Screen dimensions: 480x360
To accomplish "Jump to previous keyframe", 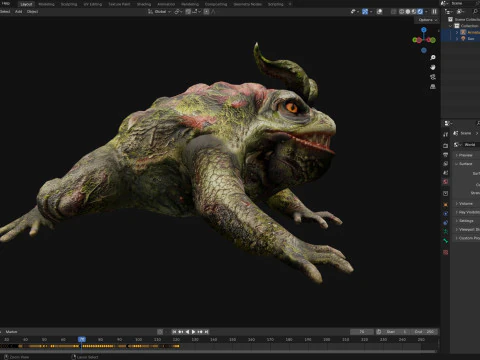I will click(181, 332).
